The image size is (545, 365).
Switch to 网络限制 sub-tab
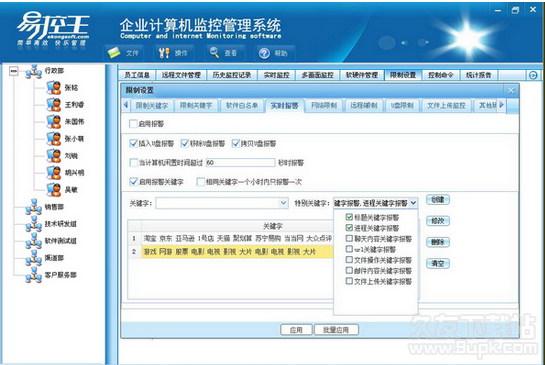coord(324,106)
